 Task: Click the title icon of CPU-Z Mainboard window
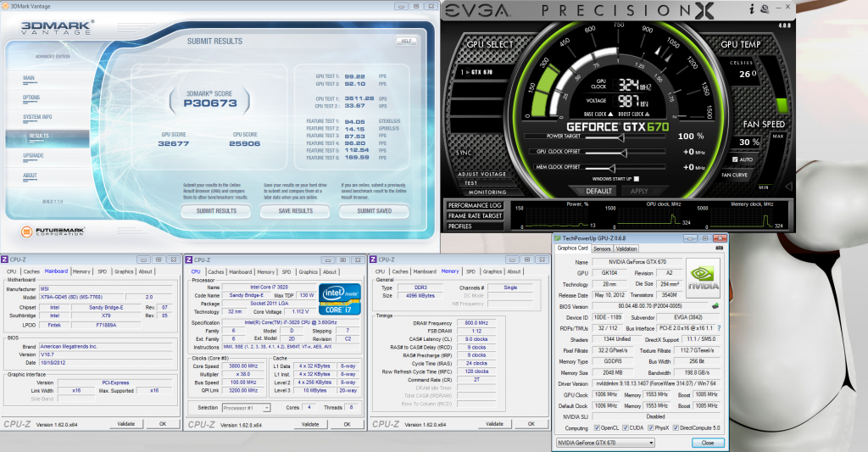[x=4, y=259]
